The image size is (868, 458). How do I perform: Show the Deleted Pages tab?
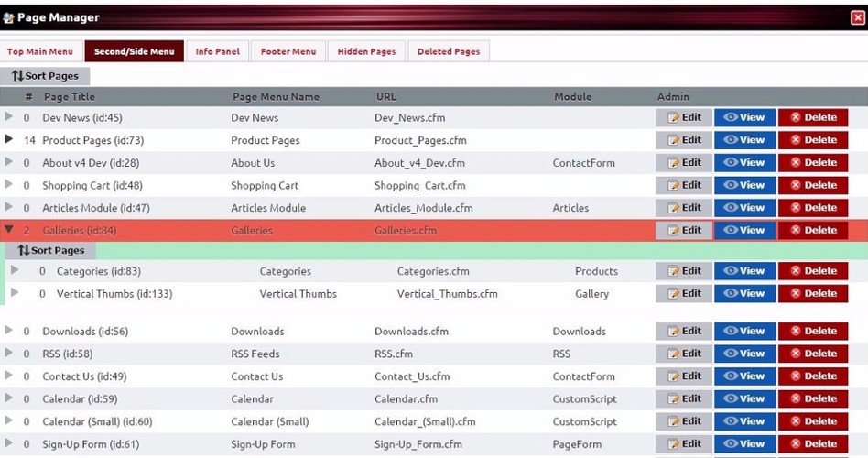pyautogui.click(x=449, y=51)
